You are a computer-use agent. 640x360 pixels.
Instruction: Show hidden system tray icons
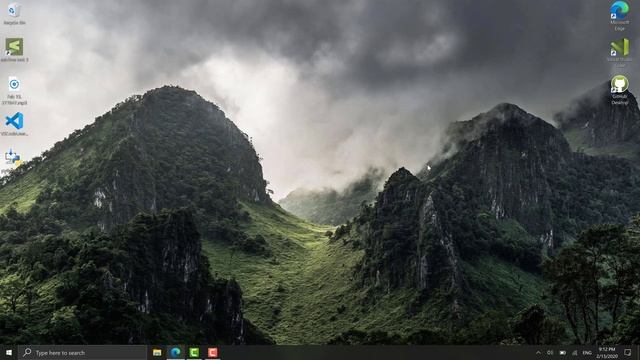click(538, 352)
